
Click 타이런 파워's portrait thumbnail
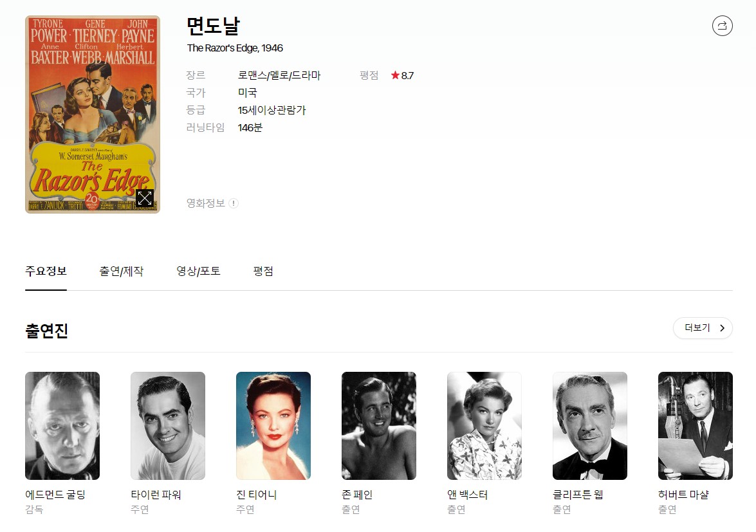[168, 425]
